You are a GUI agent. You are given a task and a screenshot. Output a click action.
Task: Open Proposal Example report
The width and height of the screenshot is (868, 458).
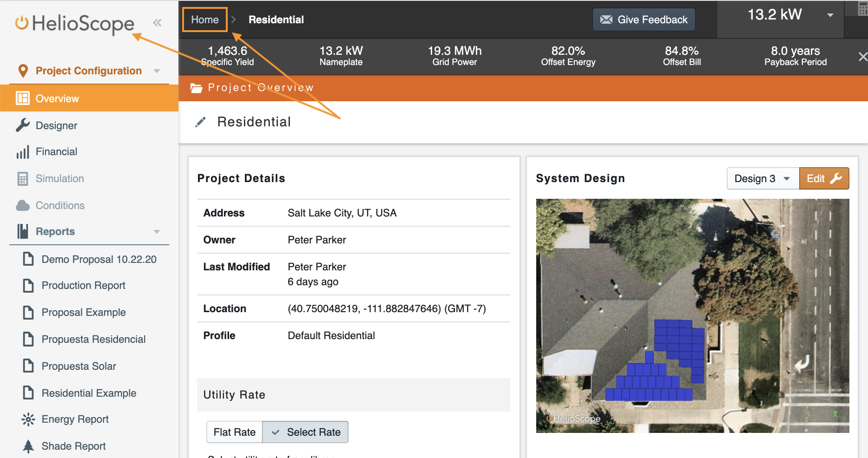coord(84,313)
